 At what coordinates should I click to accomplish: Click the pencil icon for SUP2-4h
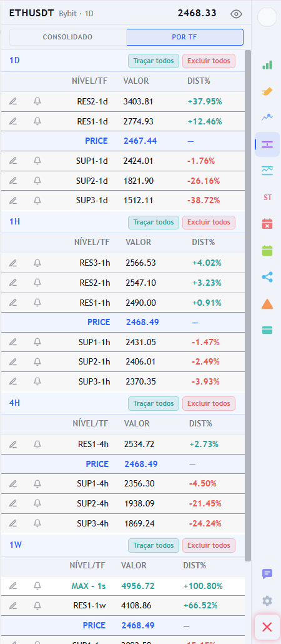coord(13,503)
